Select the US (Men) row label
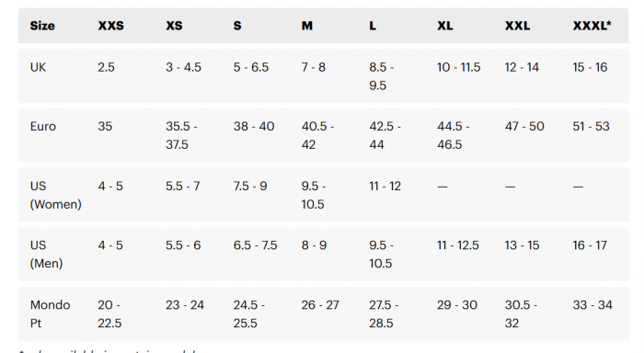This screenshot has height=353, width=644. point(46,254)
